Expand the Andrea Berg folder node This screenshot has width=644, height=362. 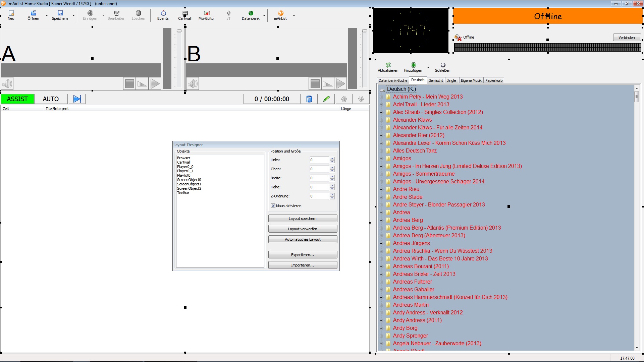click(x=381, y=220)
